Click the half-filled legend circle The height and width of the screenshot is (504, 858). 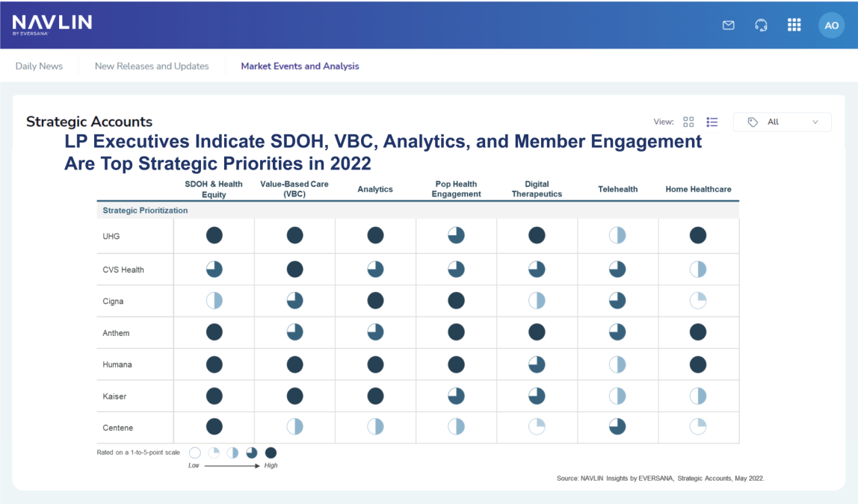(232, 452)
